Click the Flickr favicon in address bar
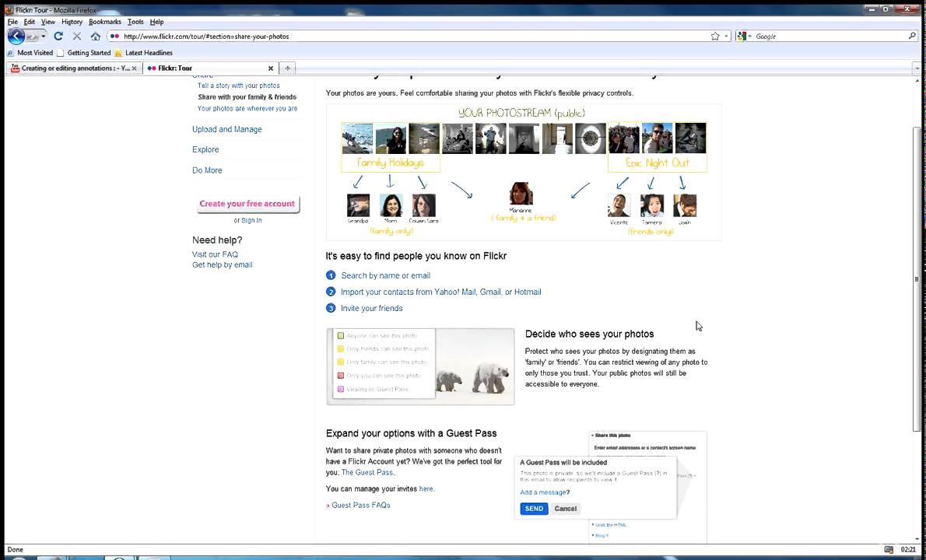The width and height of the screenshot is (926, 560). (115, 36)
